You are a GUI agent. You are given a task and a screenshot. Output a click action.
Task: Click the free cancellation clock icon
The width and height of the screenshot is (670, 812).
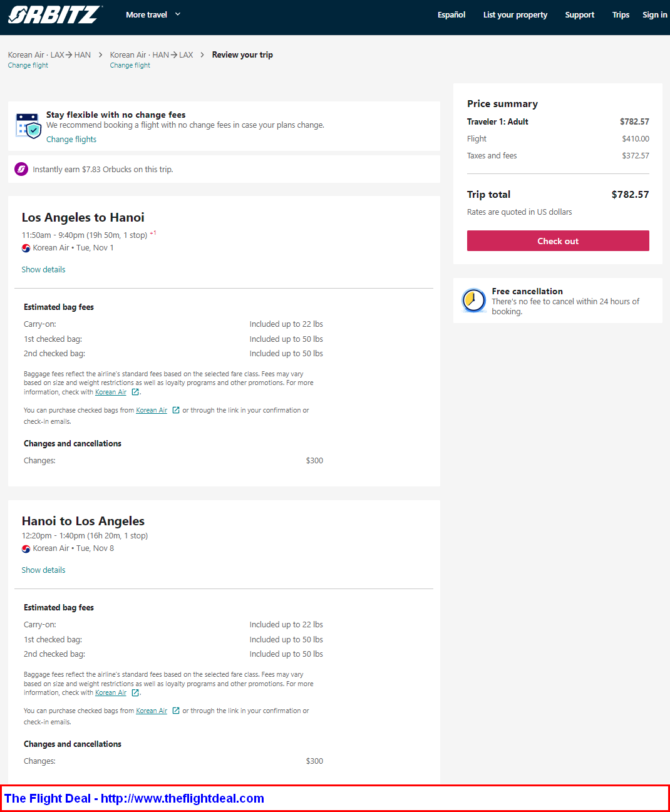(474, 300)
